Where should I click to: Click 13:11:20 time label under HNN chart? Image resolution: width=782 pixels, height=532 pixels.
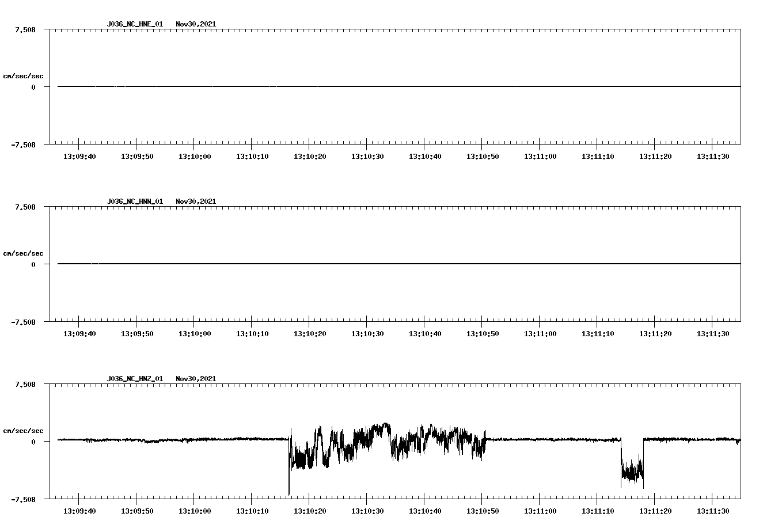click(655, 334)
